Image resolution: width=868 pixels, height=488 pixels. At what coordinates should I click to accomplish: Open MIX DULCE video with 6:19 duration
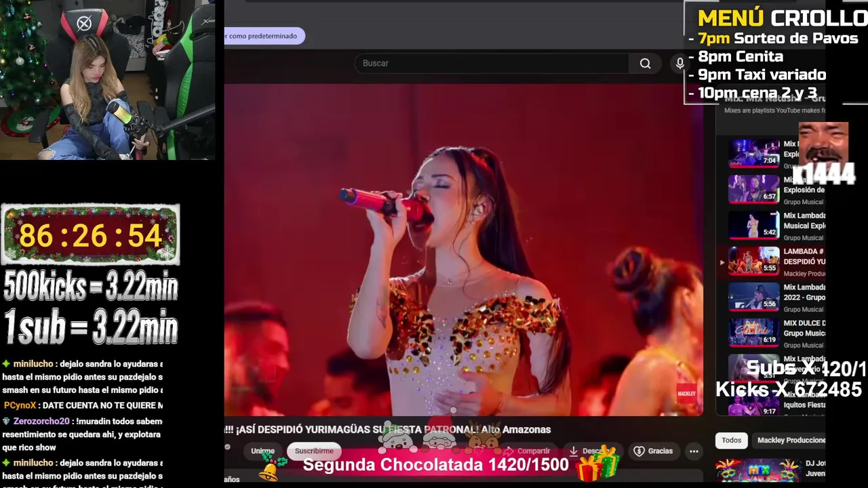pyautogui.click(x=754, y=332)
